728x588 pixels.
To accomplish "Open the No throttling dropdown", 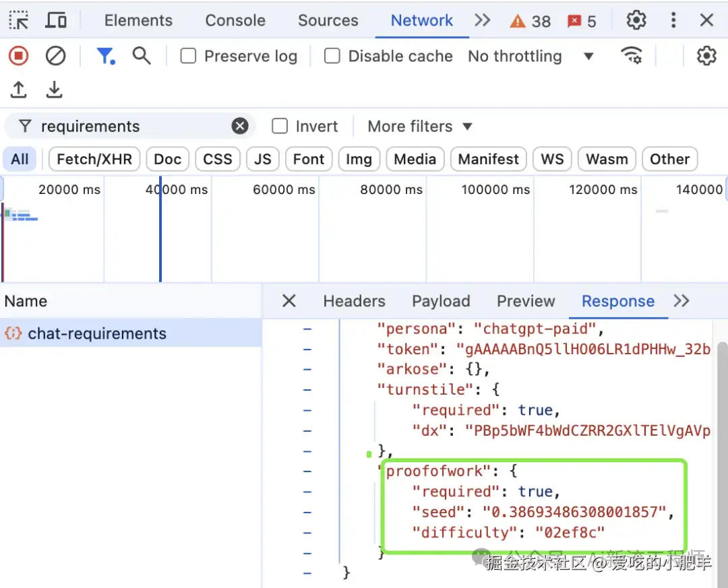I will 530,56.
